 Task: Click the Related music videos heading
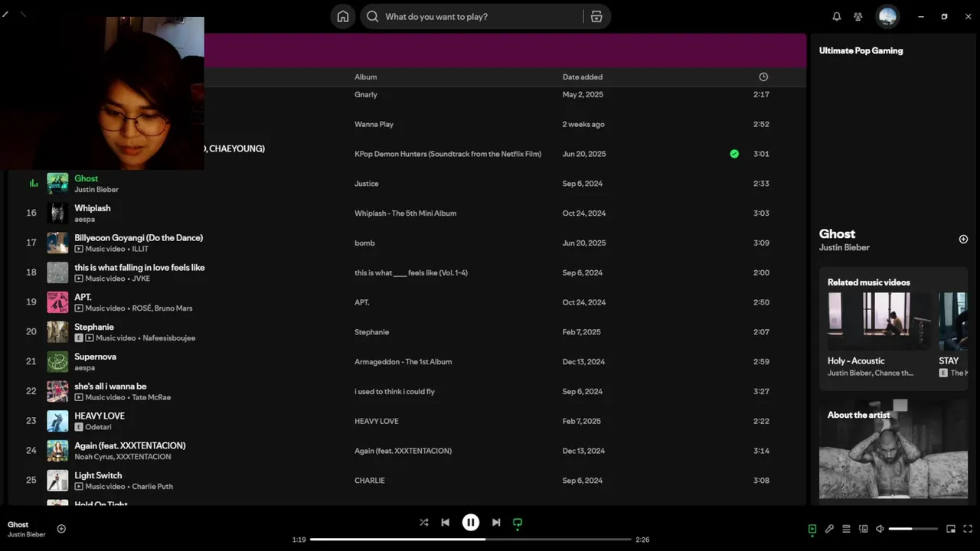[869, 282]
